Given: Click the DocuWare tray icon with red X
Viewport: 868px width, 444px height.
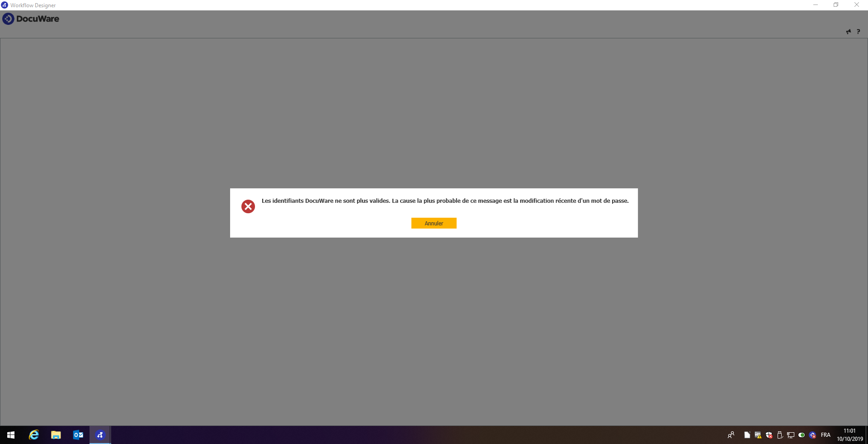Looking at the screenshot, I should tap(812, 435).
